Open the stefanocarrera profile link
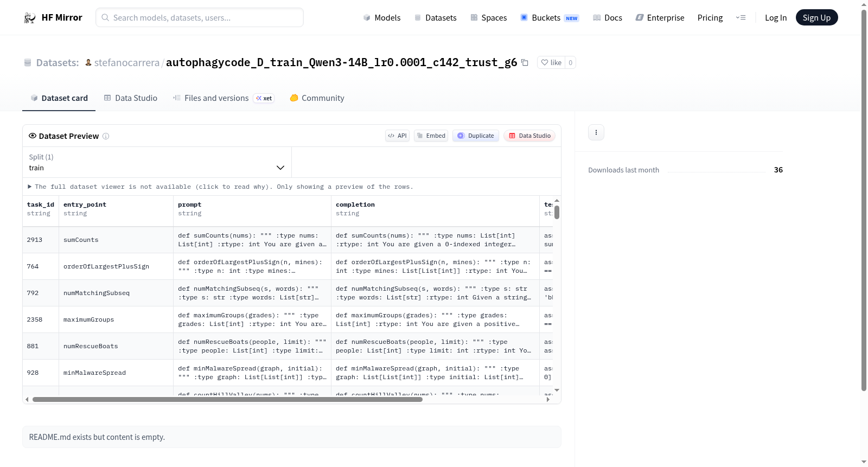Viewport: 868px width, 467px height. tap(127, 63)
